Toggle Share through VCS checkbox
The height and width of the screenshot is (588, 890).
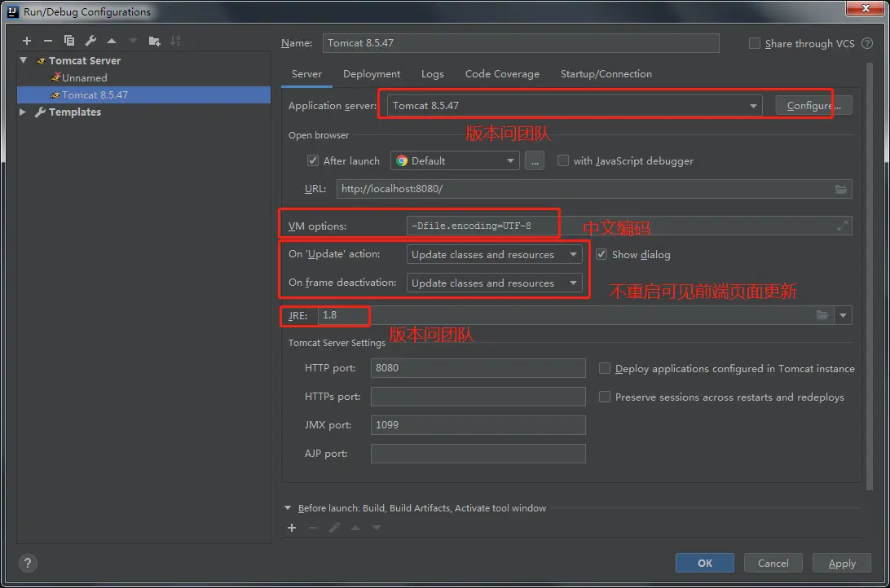point(755,43)
